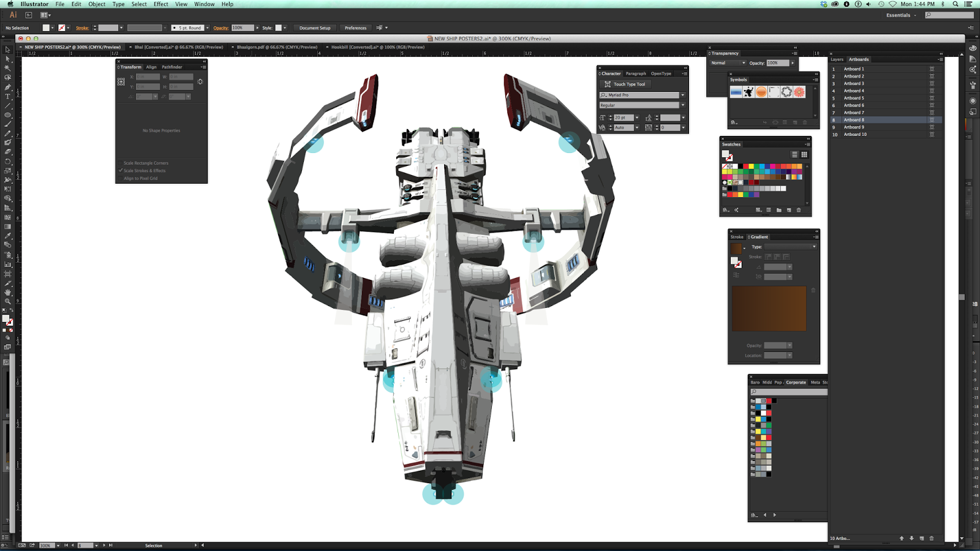Image resolution: width=980 pixels, height=551 pixels.
Task: Open the gradient Type dropdown
Action: tap(790, 247)
